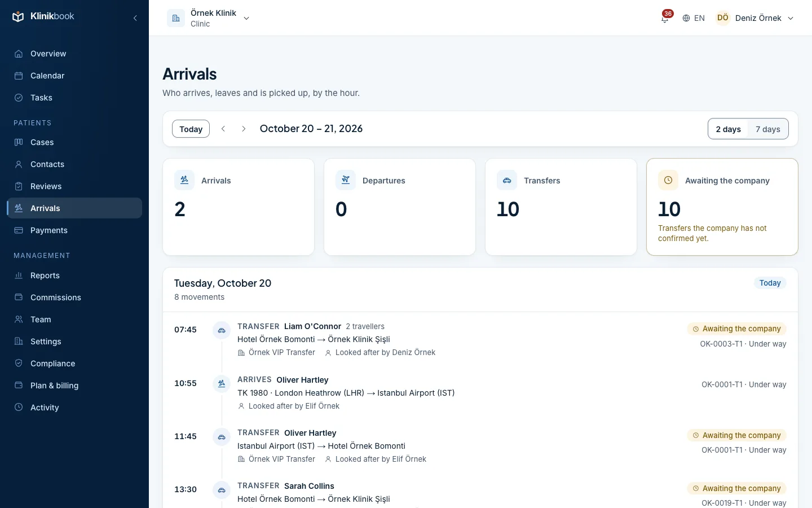Click the Arrivals plane landing card icon
The height and width of the screenshot is (508, 812).
[184, 180]
